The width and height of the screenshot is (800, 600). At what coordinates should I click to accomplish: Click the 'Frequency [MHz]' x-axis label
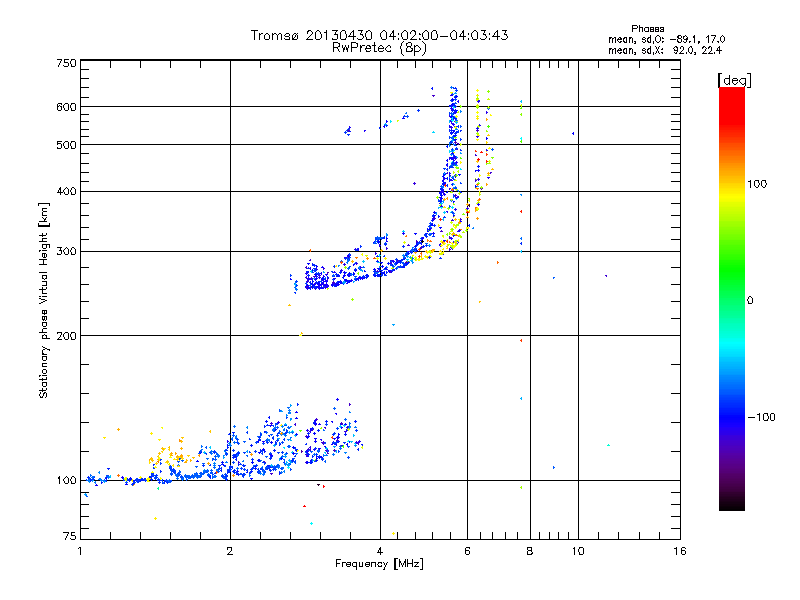pos(379,564)
